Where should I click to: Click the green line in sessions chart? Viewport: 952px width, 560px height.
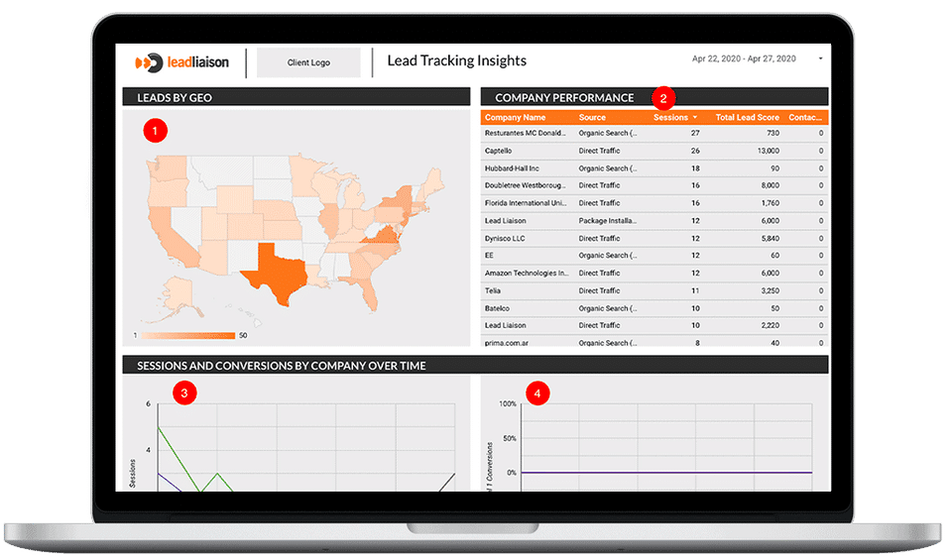point(179,459)
